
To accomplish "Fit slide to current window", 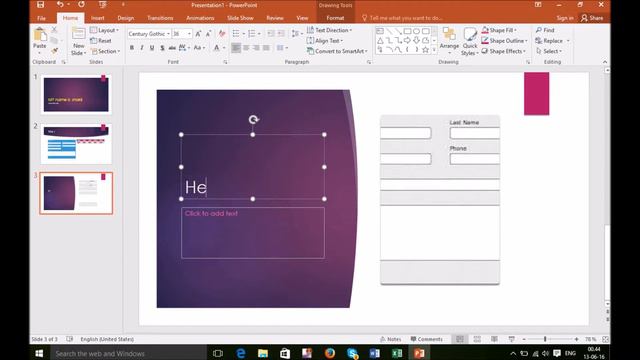I will click(605, 339).
